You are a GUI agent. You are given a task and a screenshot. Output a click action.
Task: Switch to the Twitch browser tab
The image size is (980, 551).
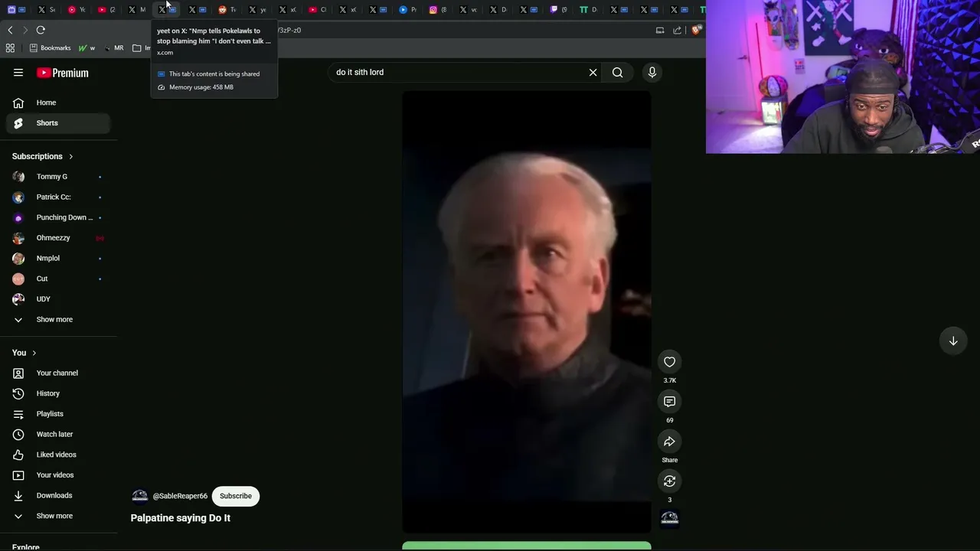point(560,10)
